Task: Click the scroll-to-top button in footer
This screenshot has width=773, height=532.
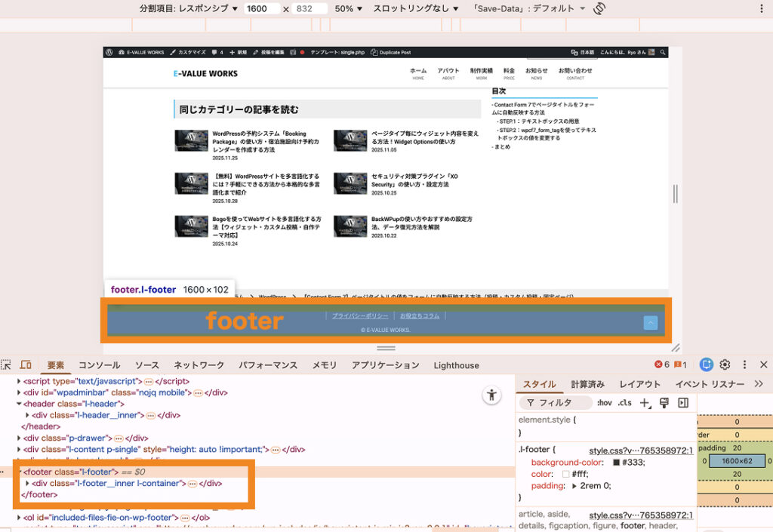Action: pos(650,323)
